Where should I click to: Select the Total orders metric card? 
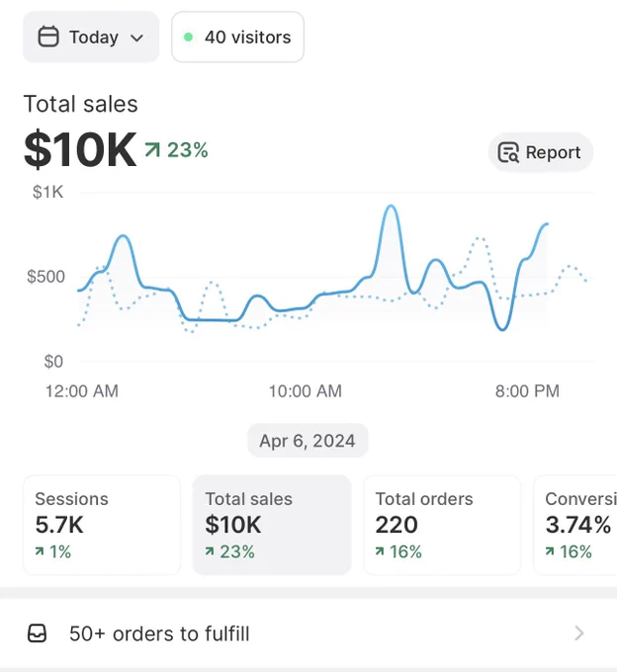pyautogui.click(x=442, y=525)
